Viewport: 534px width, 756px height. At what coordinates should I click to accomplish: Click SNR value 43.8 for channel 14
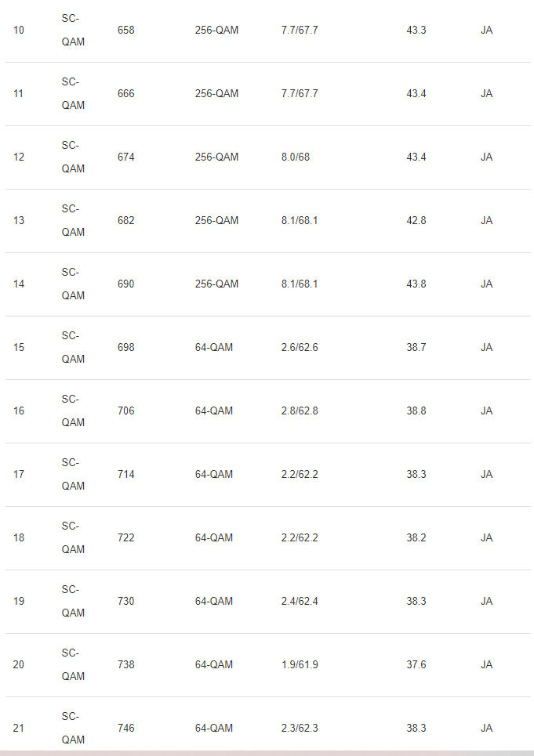coord(416,284)
